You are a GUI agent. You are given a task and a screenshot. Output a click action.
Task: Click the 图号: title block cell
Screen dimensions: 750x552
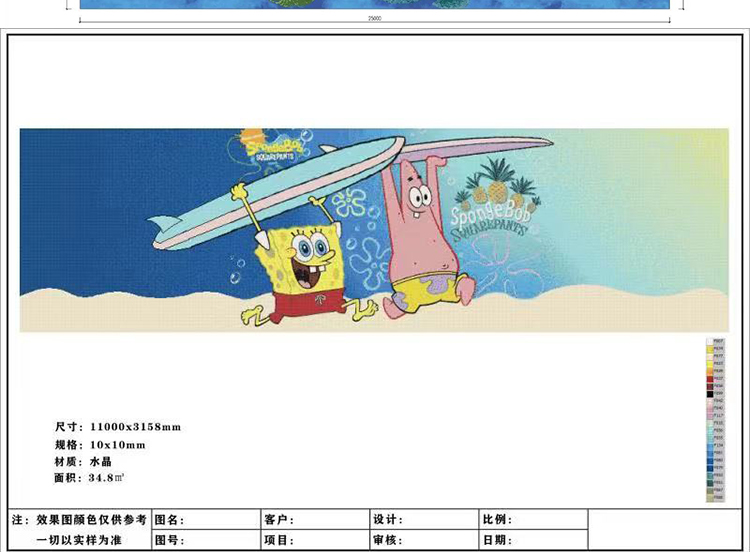206,540
